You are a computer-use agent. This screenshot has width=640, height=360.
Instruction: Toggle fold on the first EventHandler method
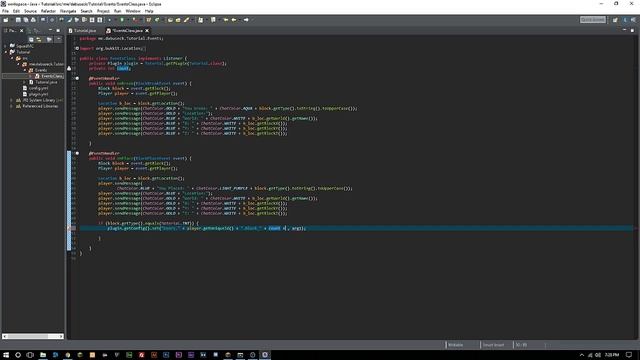click(77, 78)
